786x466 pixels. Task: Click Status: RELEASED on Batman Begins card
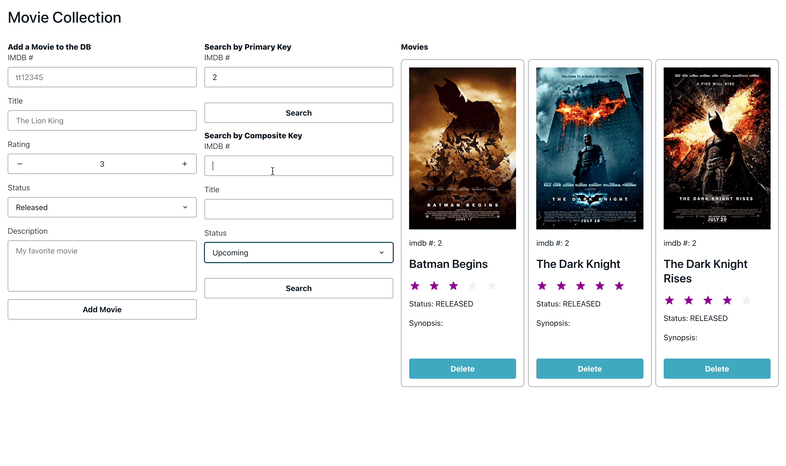441,304
